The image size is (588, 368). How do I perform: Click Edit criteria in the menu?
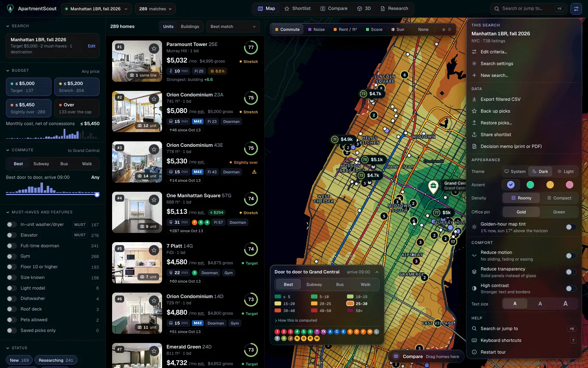(494, 52)
